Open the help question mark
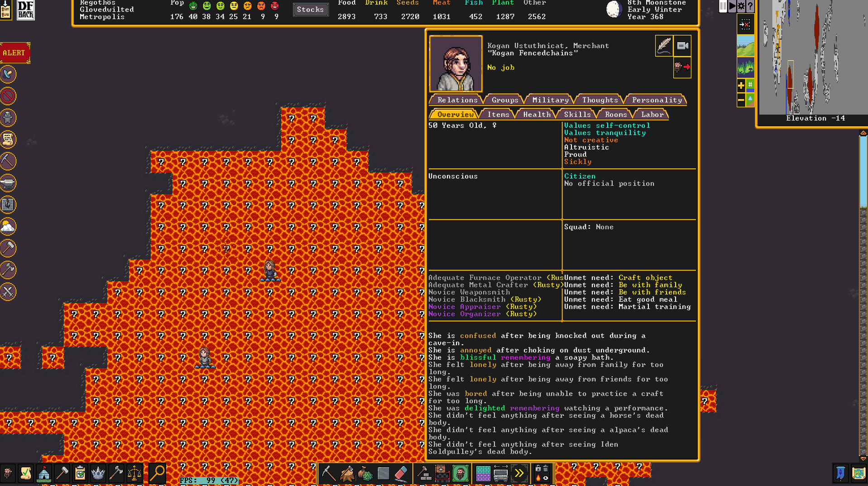Viewport: 868px width, 486px height. pyautogui.click(x=750, y=6)
